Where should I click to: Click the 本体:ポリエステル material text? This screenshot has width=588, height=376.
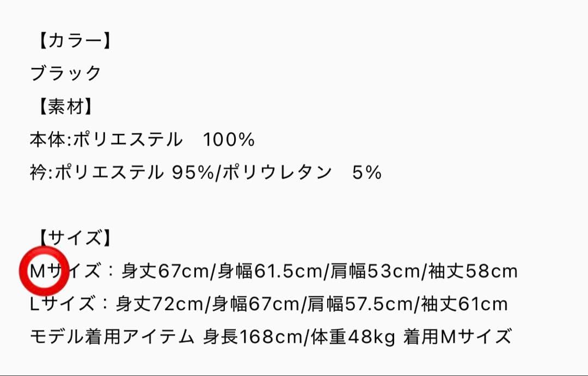(106, 140)
